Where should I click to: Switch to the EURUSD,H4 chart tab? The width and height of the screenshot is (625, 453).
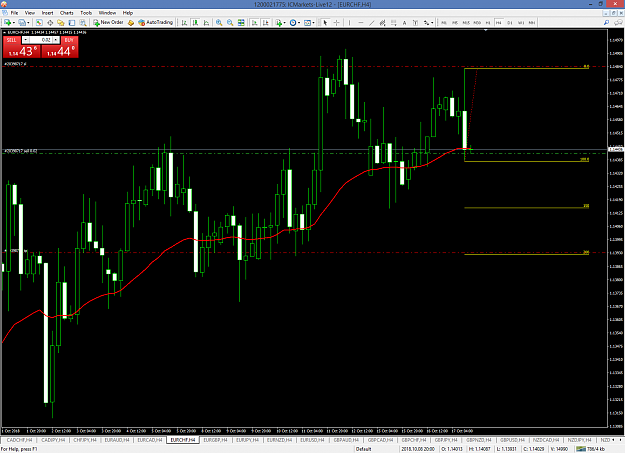tap(312, 440)
